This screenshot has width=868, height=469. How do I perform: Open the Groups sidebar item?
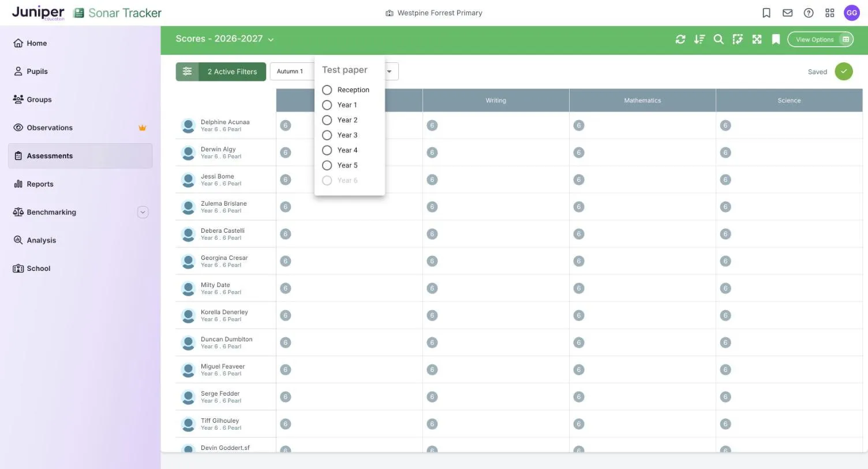tap(80, 99)
